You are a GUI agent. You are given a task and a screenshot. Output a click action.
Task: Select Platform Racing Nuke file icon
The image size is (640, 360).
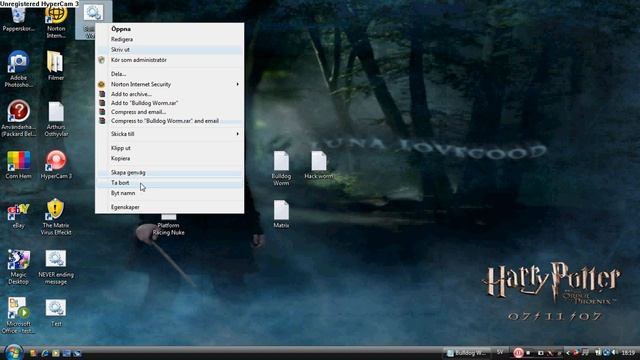point(168,225)
